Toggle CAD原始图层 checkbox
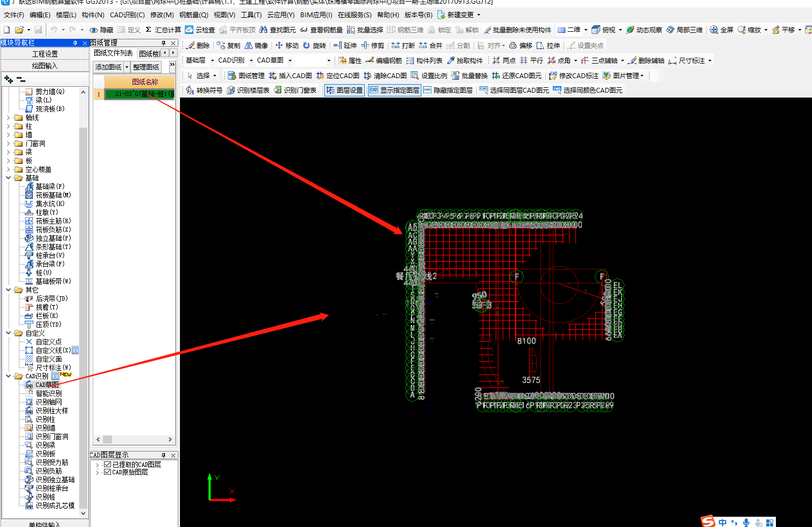 click(x=108, y=472)
